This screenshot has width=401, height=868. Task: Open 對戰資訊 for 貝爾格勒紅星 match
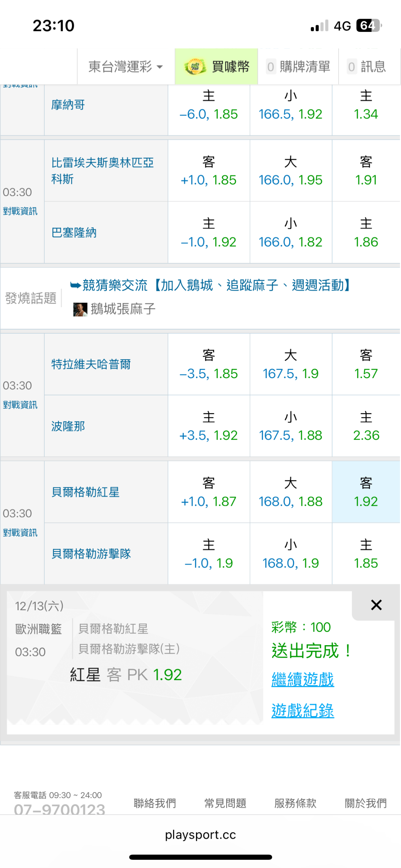tap(20, 533)
